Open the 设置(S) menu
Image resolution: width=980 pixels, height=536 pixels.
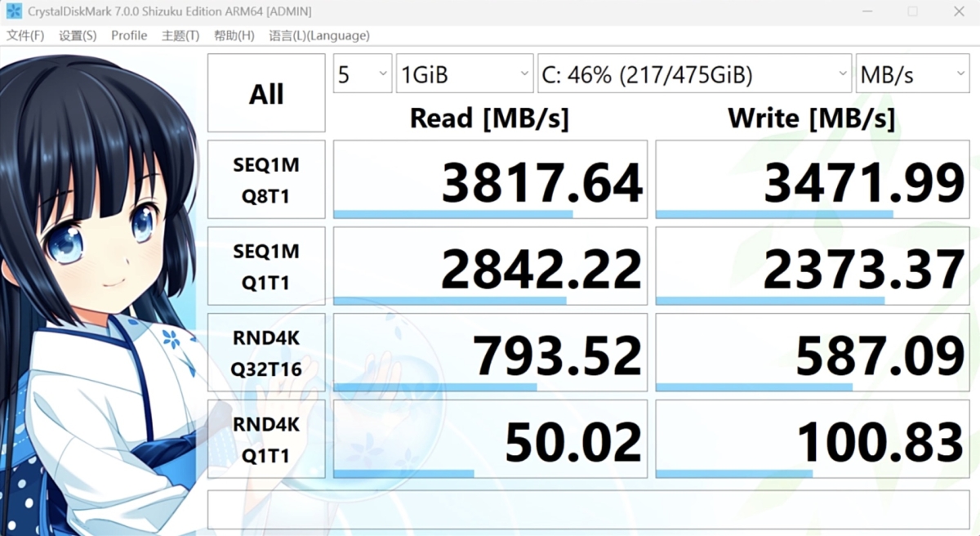coord(78,35)
